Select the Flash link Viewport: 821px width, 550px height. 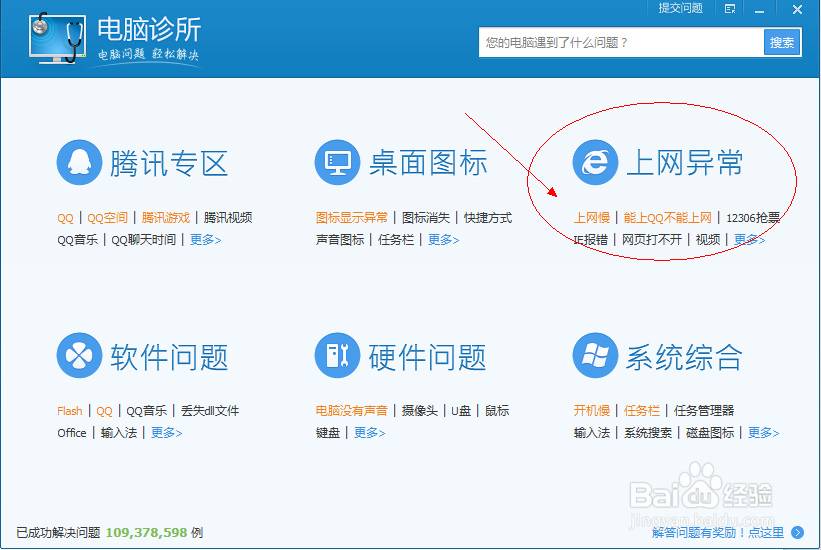pos(70,411)
